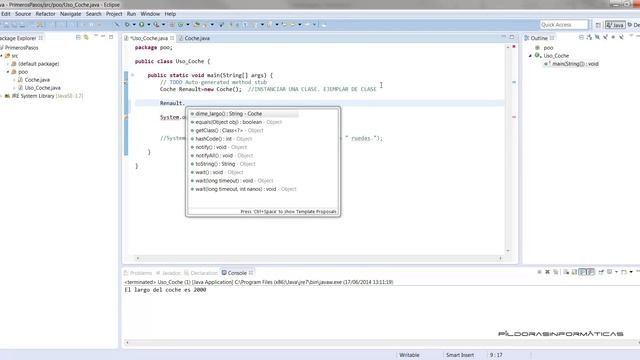Select main(String[]) in Outline view
The width and height of the screenshot is (640, 360).
571,64
